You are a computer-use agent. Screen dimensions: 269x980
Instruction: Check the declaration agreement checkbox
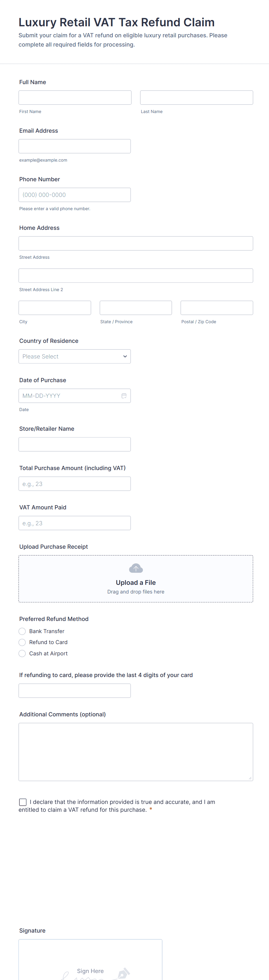23,802
